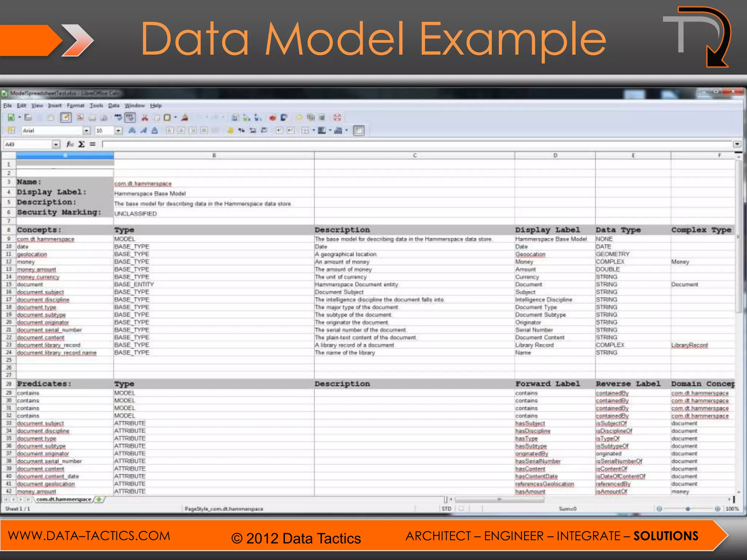The height and width of the screenshot is (560, 747).
Task: Open the Format menu
Action: click(x=75, y=106)
